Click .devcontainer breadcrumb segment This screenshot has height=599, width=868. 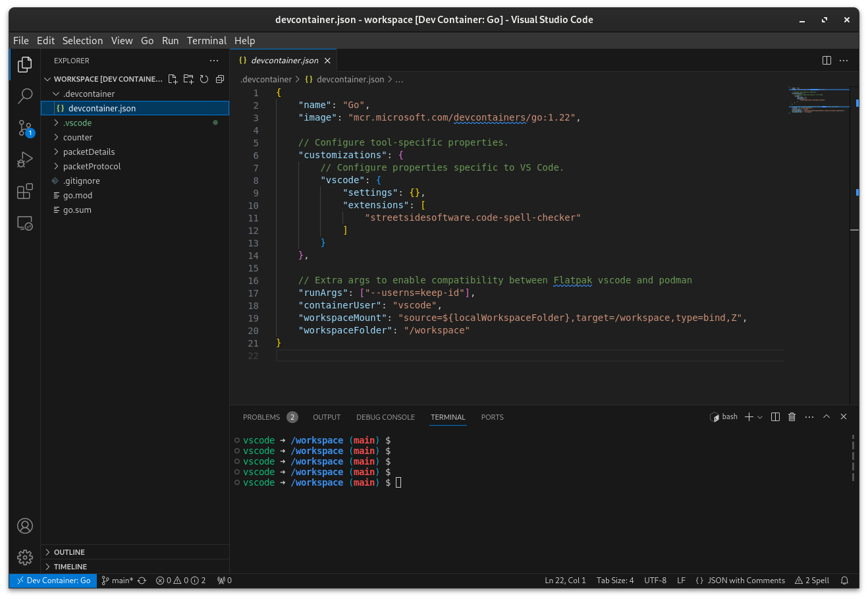click(266, 79)
